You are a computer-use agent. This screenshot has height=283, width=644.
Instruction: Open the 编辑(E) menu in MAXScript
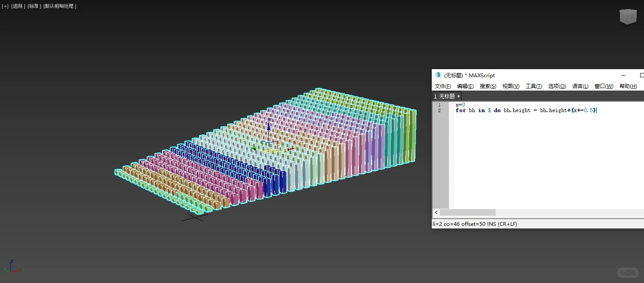(465, 86)
